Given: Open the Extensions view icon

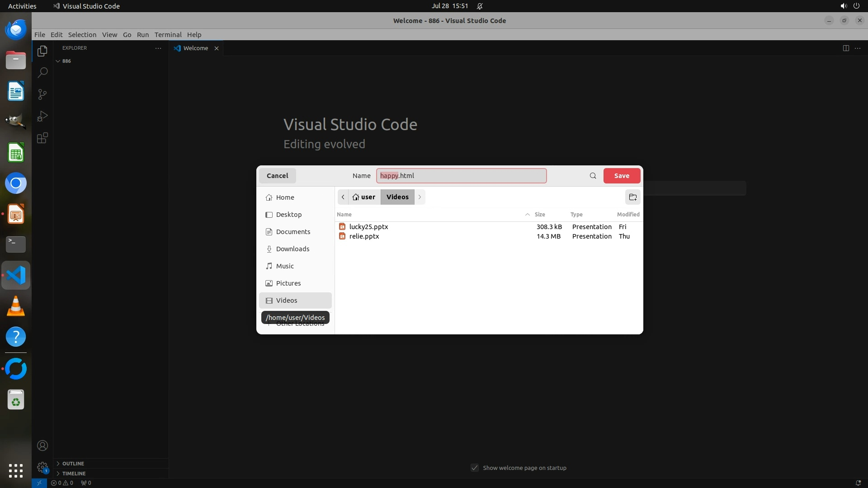Looking at the screenshot, I should click(42, 138).
